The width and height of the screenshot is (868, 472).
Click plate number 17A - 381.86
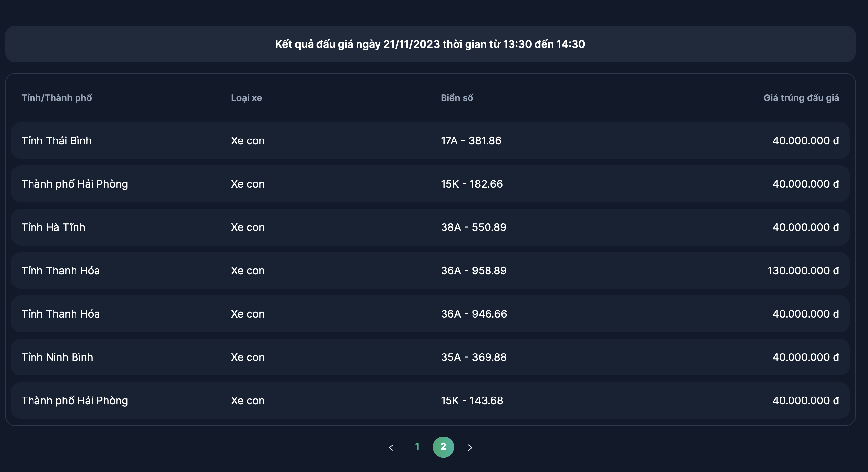[471, 140]
